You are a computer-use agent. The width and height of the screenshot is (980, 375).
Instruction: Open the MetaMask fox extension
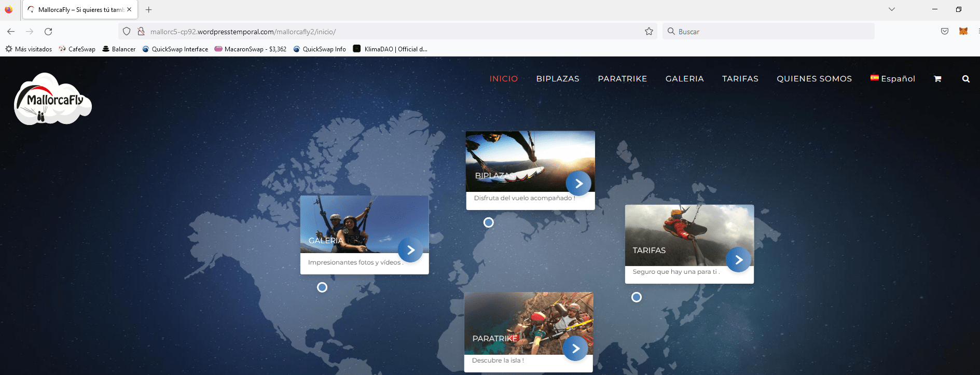tap(963, 32)
